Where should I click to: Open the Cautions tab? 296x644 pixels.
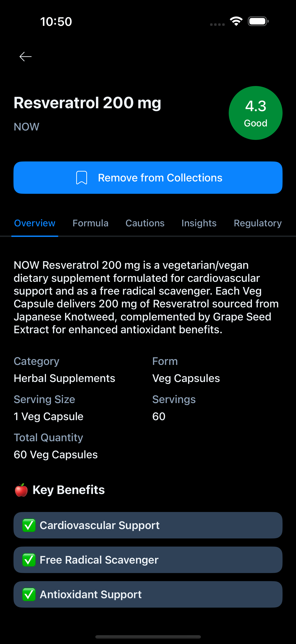click(145, 223)
